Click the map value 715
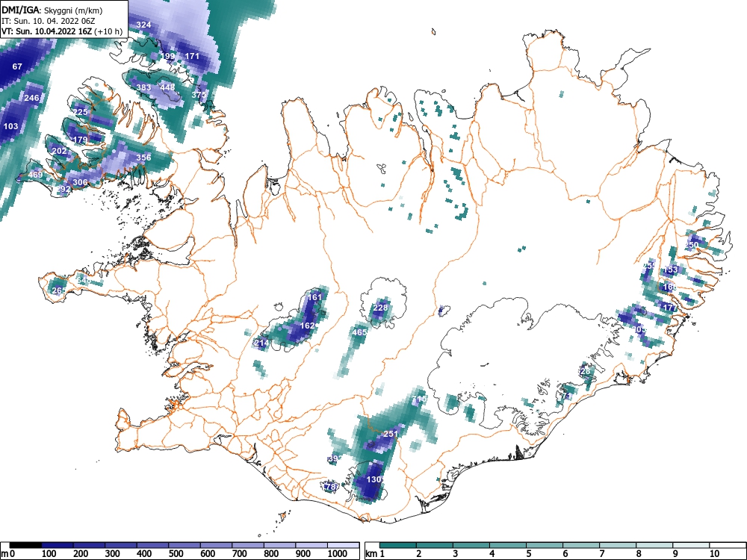The height and width of the screenshot is (560, 747). (419, 399)
